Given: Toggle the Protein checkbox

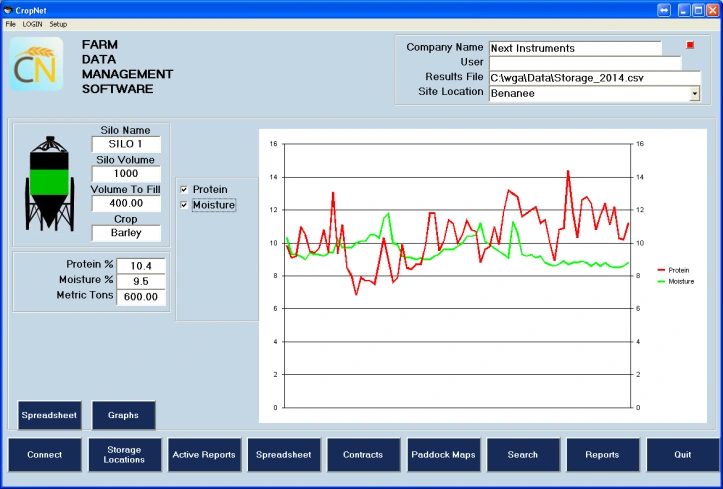Looking at the screenshot, I should (x=184, y=189).
